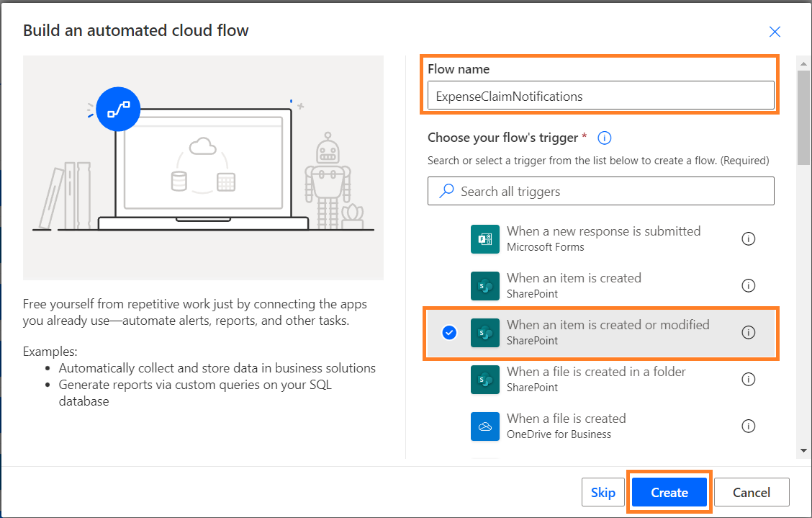812x518 pixels.
Task: Select the 'When a file is created' OneDrive trigger
Action: 597,426
